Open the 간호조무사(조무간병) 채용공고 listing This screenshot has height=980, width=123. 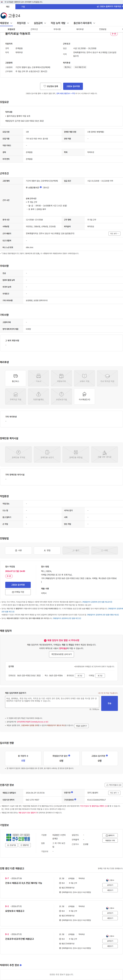19,939
